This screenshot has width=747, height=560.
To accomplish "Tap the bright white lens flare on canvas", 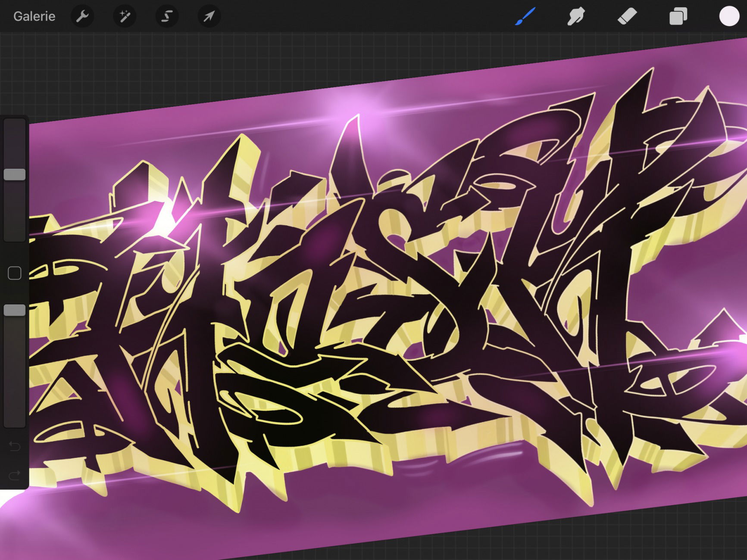I will 165,218.
